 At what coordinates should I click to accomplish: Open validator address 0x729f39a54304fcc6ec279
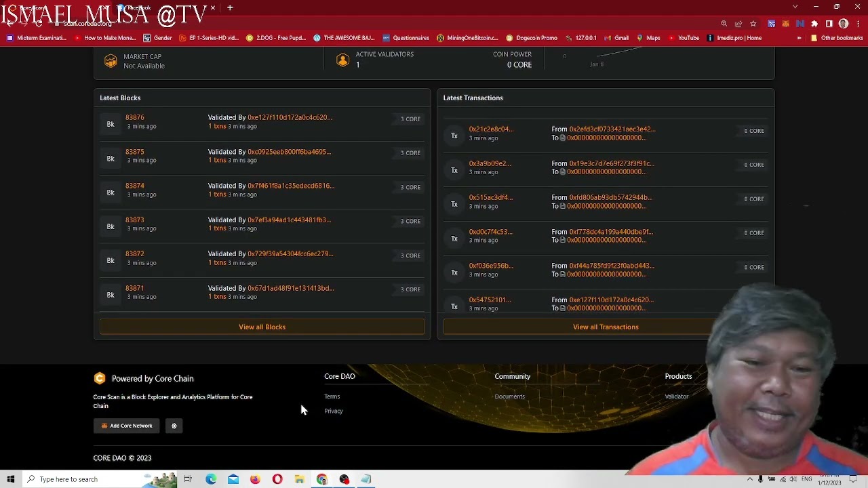290,253
